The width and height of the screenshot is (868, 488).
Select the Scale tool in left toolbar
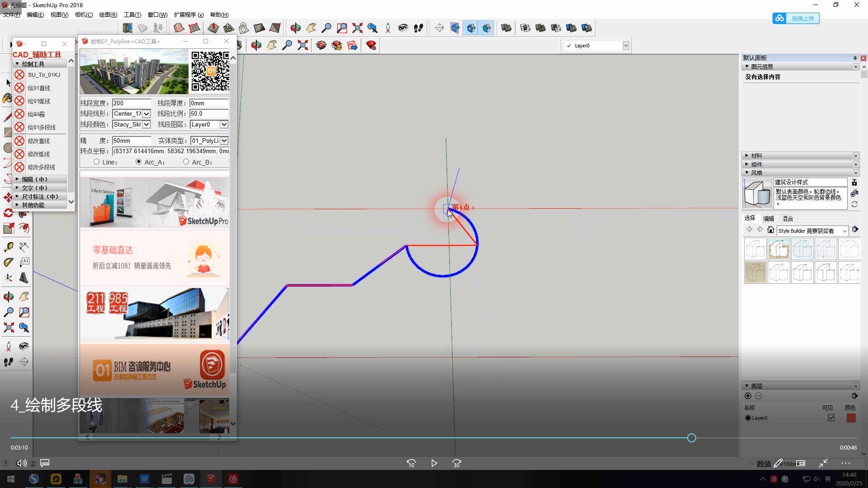(x=8, y=228)
